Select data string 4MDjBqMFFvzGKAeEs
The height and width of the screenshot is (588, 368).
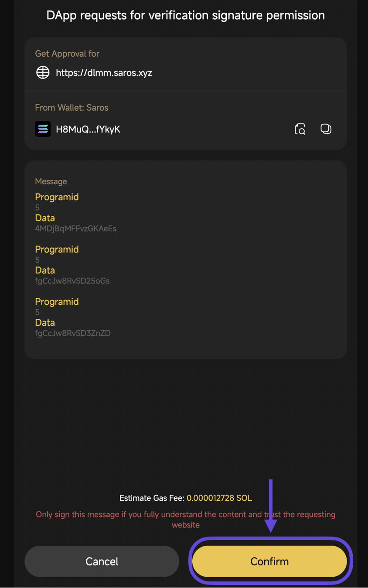(x=75, y=229)
